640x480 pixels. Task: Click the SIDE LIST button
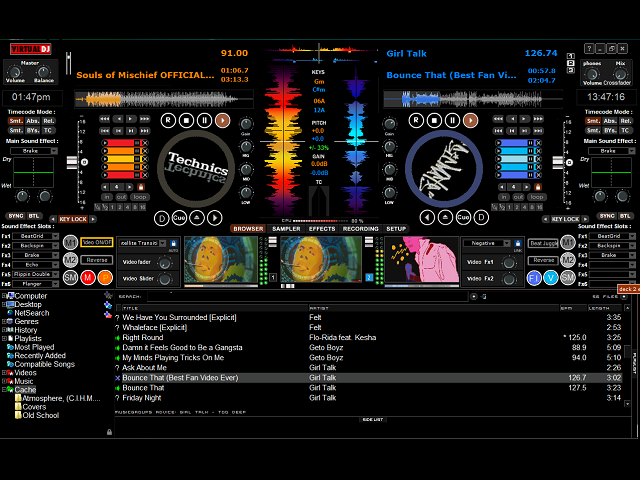(x=373, y=420)
